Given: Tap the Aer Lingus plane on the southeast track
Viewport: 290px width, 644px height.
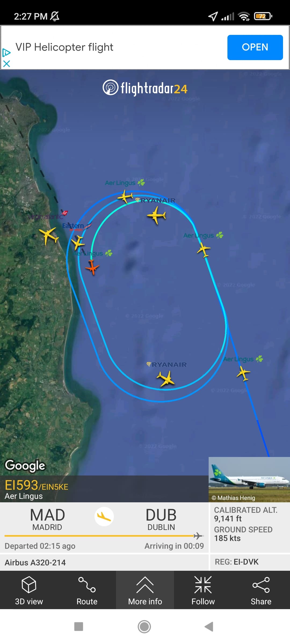Looking at the screenshot, I should click(244, 373).
